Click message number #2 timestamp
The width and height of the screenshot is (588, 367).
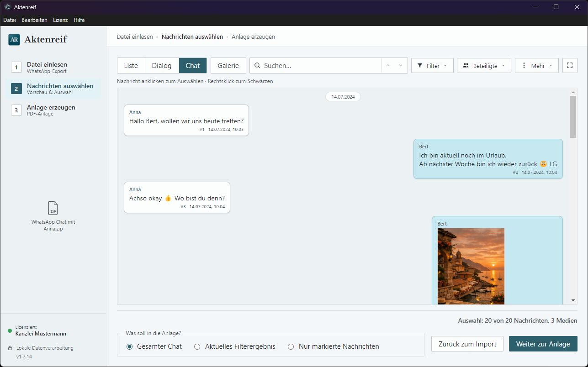click(535, 173)
